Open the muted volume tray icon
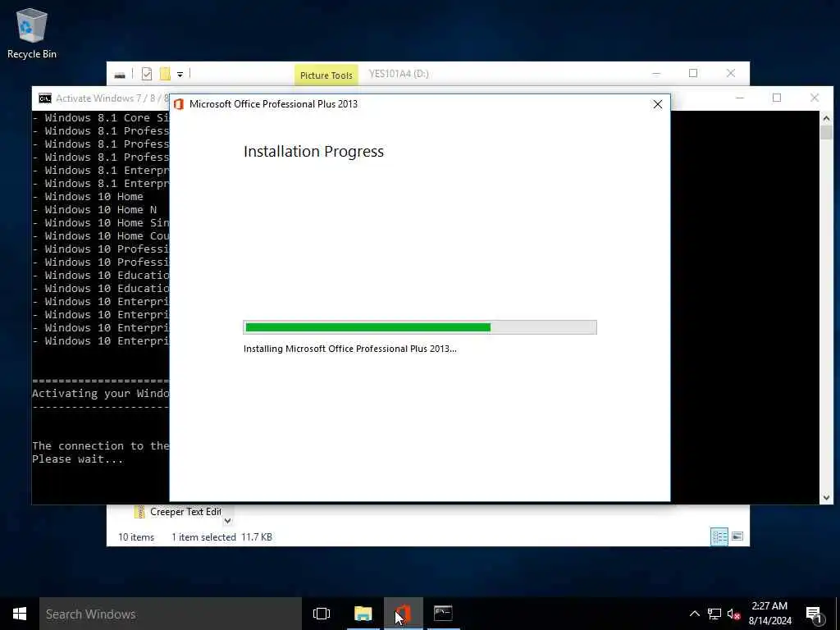 tap(733, 614)
